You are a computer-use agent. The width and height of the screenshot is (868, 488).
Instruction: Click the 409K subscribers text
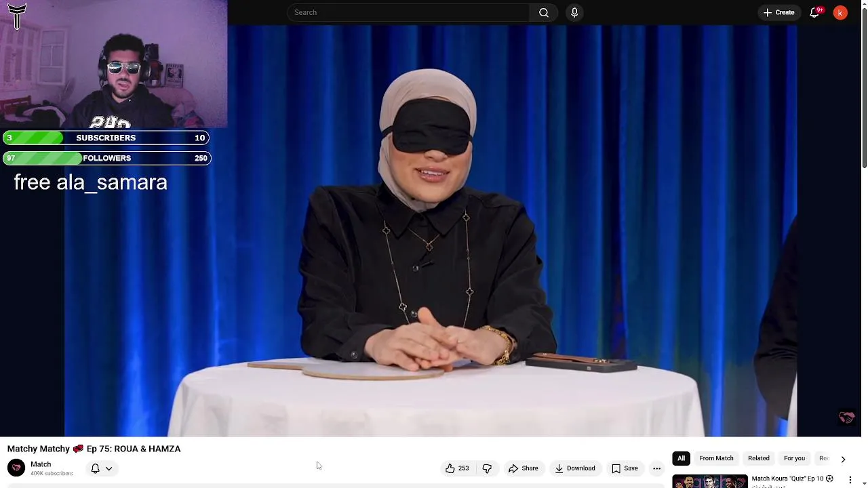52,474
